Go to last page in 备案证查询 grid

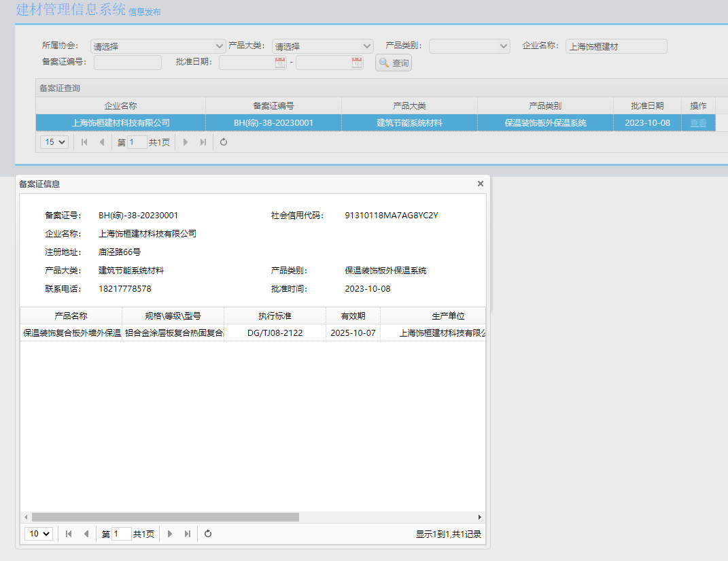[203, 142]
